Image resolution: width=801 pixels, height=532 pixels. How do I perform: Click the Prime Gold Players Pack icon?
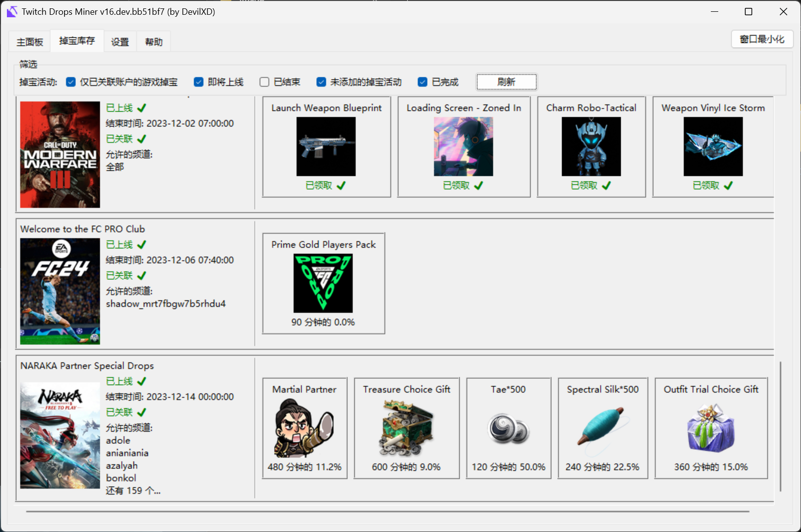coord(323,283)
